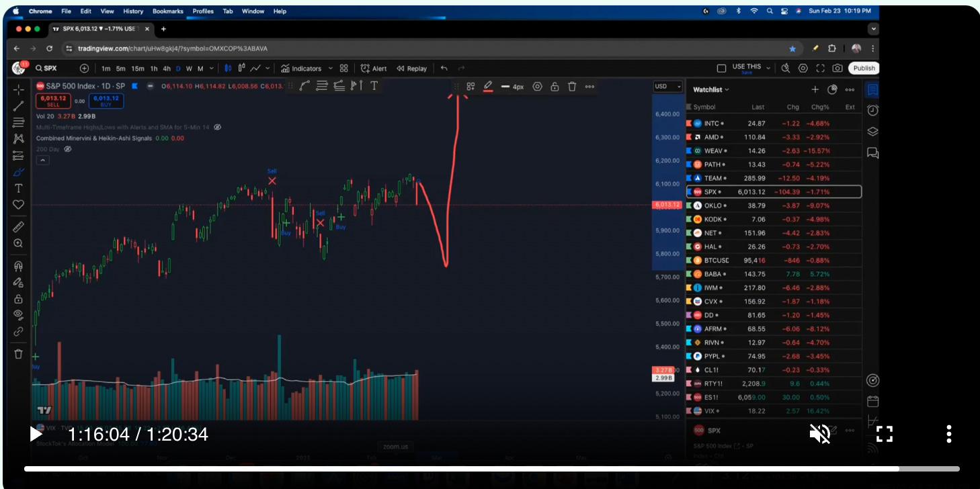Lock the selected drawing
980x489 pixels.
(555, 87)
